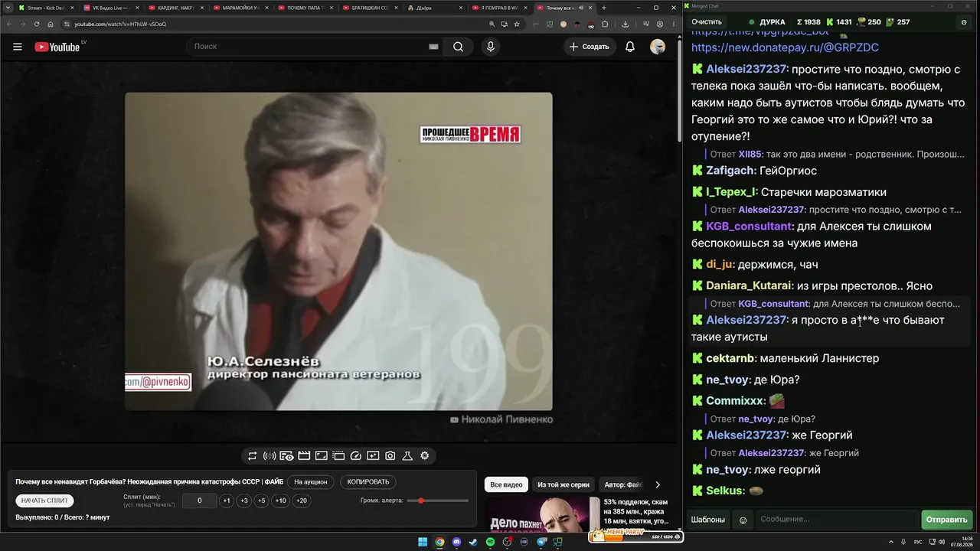Click username cektarnb in chat

(x=731, y=358)
